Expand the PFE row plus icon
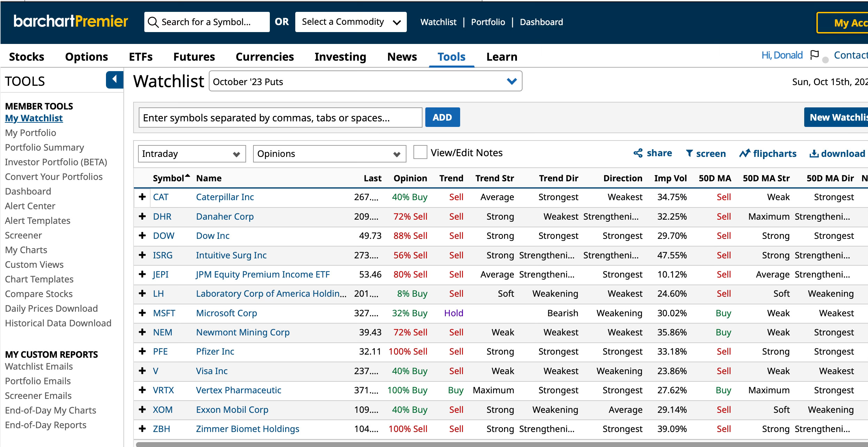The image size is (868, 447). pyautogui.click(x=142, y=351)
